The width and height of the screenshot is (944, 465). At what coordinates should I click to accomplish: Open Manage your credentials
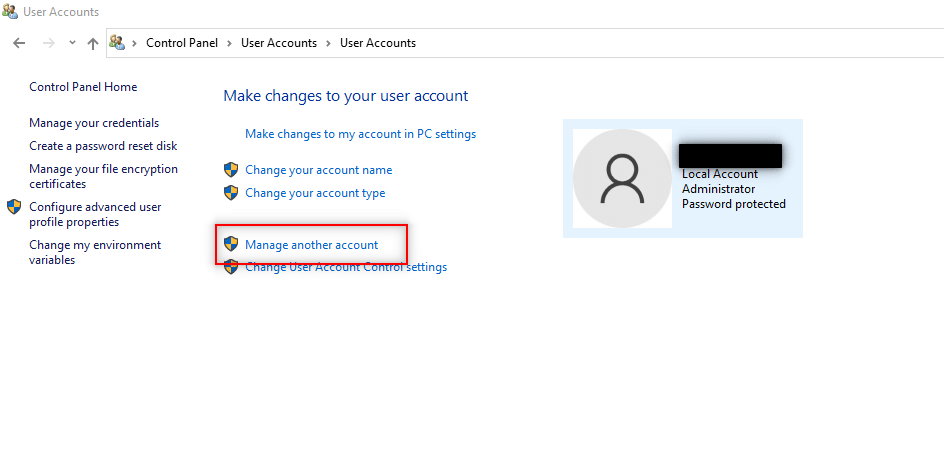[x=94, y=123]
